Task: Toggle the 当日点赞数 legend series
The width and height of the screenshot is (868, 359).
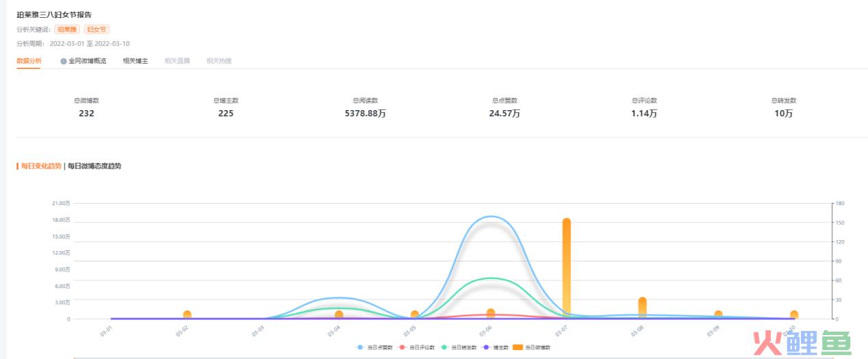Action: (375, 347)
